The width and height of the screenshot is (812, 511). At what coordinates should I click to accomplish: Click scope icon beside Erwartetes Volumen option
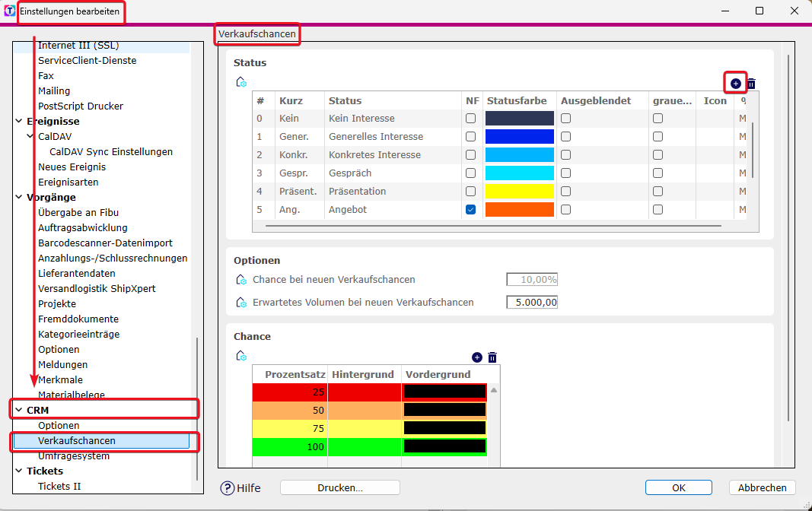tap(241, 303)
